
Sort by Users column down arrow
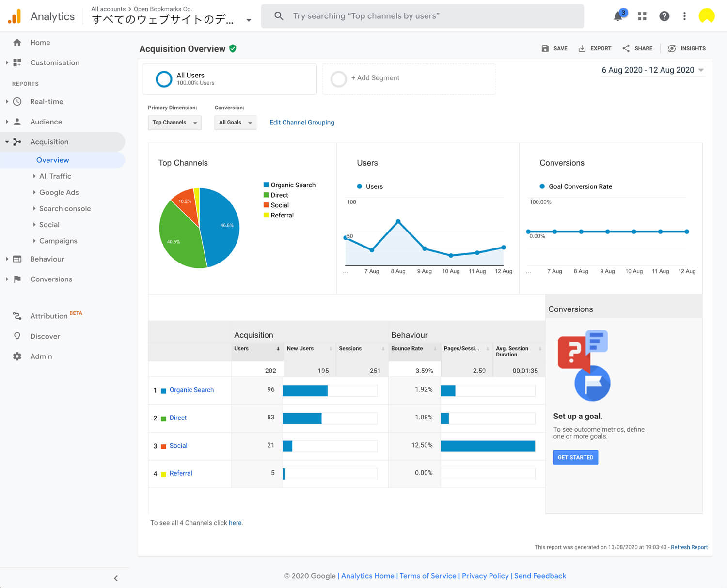(x=278, y=349)
